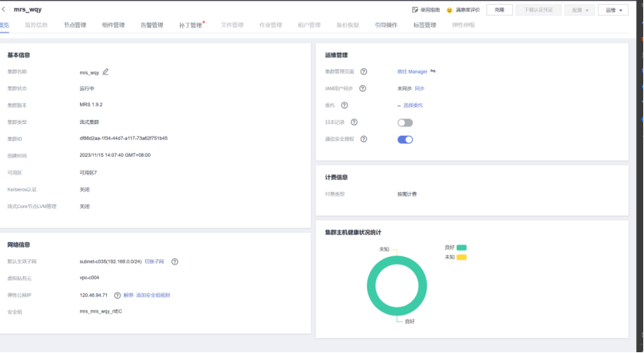Click the billing type 按需计费
The image size is (644, 353).
(407, 194)
